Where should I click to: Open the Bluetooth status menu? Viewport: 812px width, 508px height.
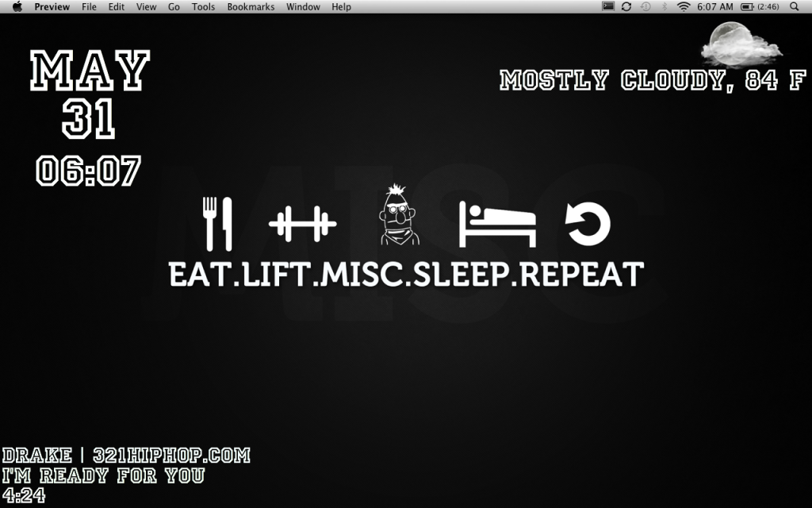point(665,6)
